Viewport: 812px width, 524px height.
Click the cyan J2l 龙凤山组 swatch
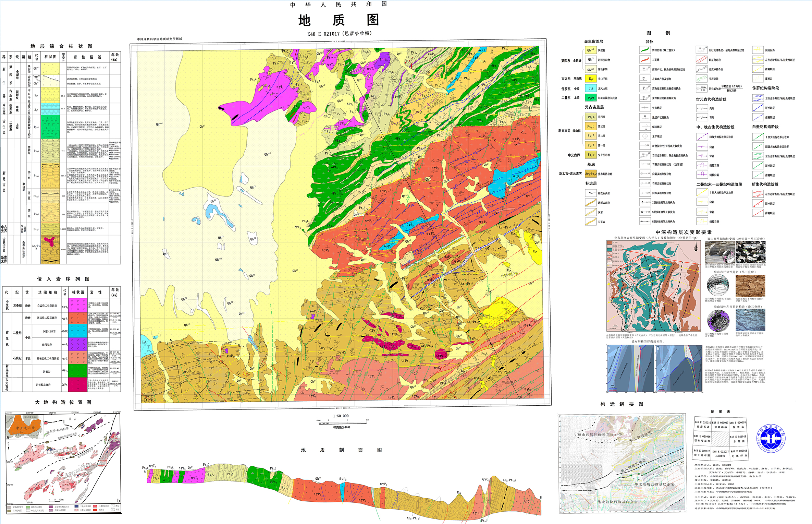point(590,88)
